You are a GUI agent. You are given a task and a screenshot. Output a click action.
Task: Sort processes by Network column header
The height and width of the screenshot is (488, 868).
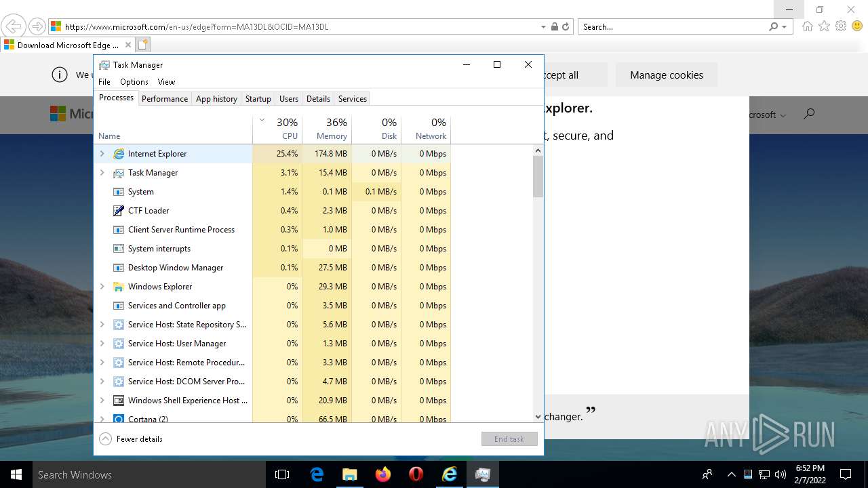pos(426,128)
